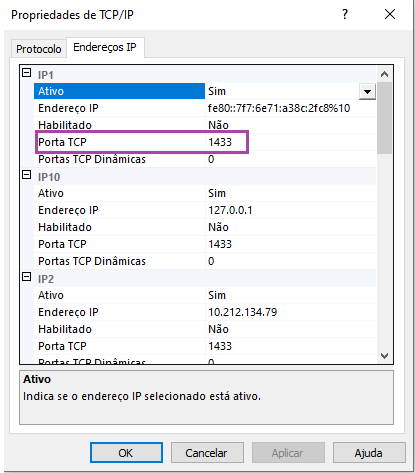The height and width of the screenshot is (473, 415).
Task: Switch to the Protocolo tab
Action: point(39,49)
